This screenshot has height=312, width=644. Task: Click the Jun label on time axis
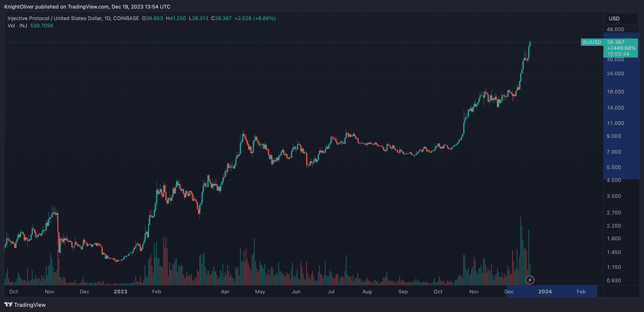(296, 291)
